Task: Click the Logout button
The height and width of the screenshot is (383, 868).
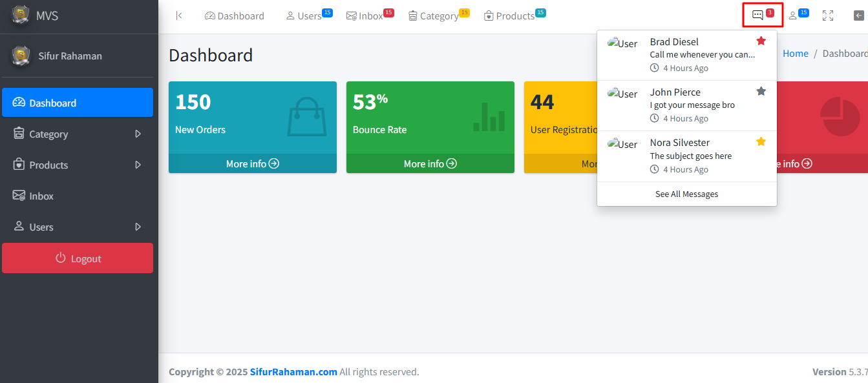Action: click(x=78, y=258)
